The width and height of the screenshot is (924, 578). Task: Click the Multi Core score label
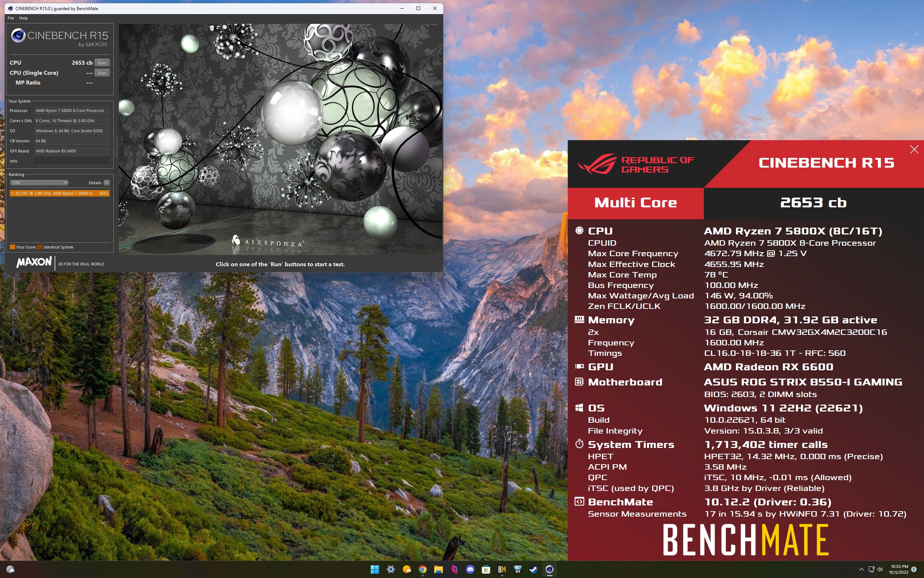[636, 203]
